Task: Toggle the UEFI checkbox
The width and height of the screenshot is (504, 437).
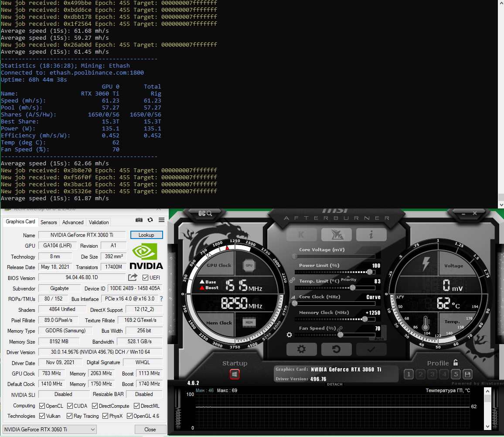Action: pyautogui.click(x=145, y=277)
